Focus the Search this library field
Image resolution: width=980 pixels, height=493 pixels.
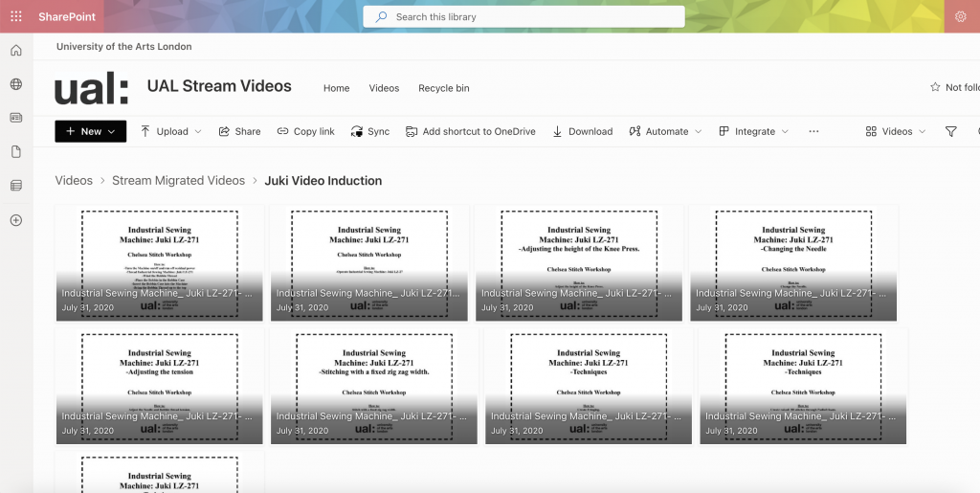(523, 17)
